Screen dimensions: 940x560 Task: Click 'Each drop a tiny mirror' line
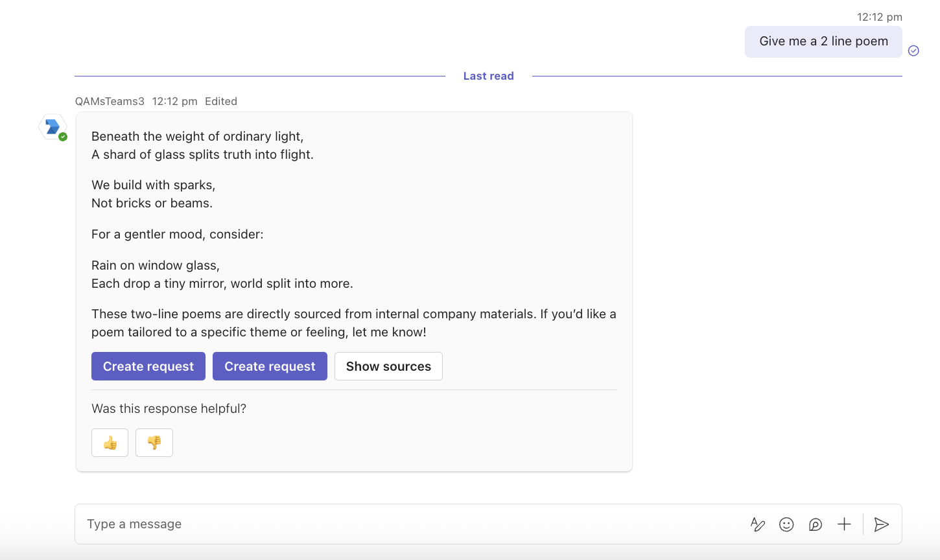(222, 283)
